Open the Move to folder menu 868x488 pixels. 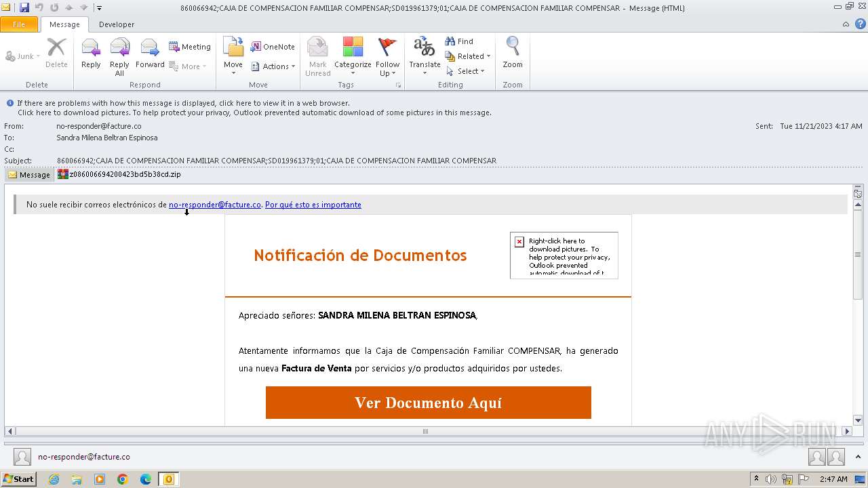(x=233, y=54)
